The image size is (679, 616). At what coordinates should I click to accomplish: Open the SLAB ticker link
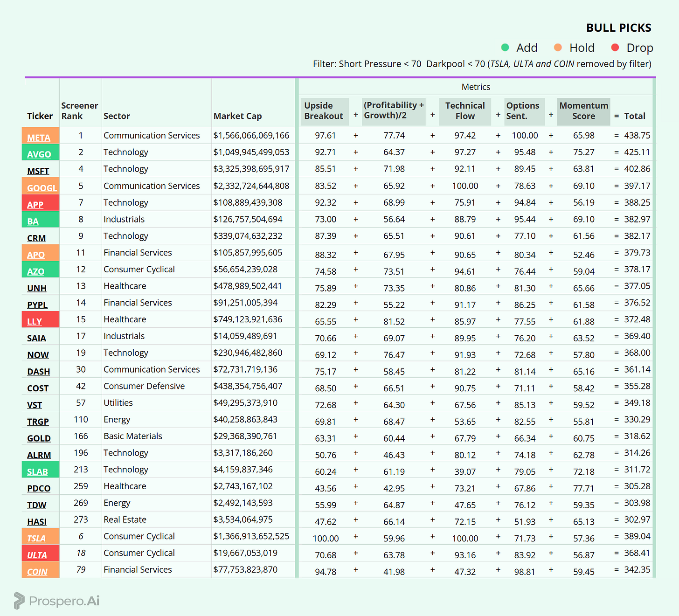point(37,472)
